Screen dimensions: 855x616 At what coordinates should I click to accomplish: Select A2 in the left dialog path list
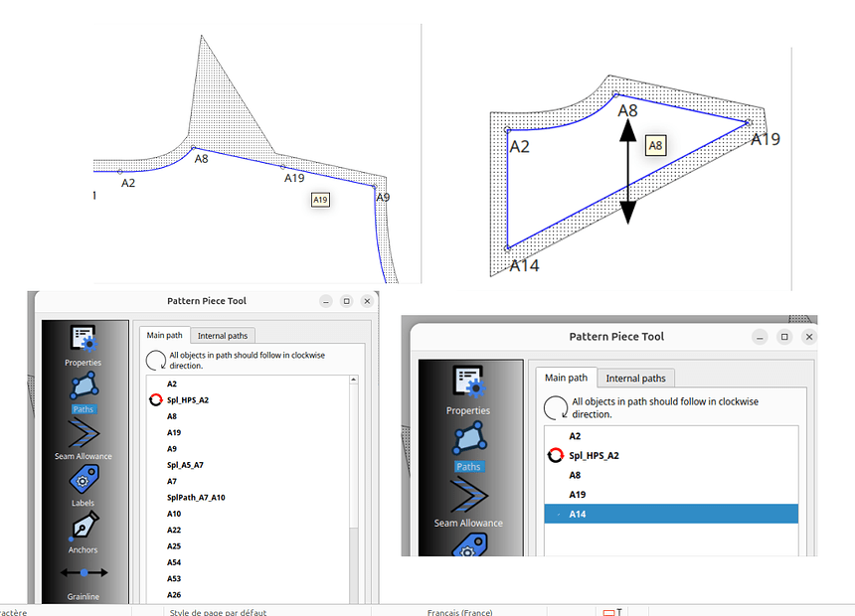tap(172, 384)
